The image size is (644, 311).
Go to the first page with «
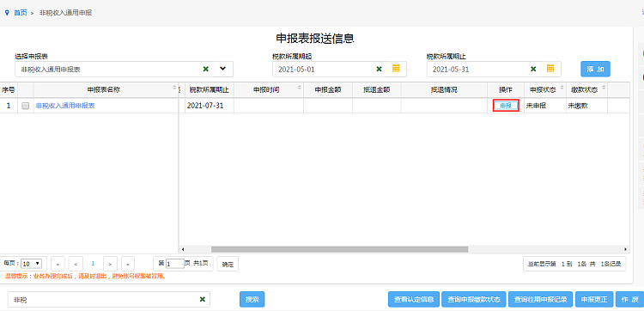pyautogui.click(x=58, y=264)
